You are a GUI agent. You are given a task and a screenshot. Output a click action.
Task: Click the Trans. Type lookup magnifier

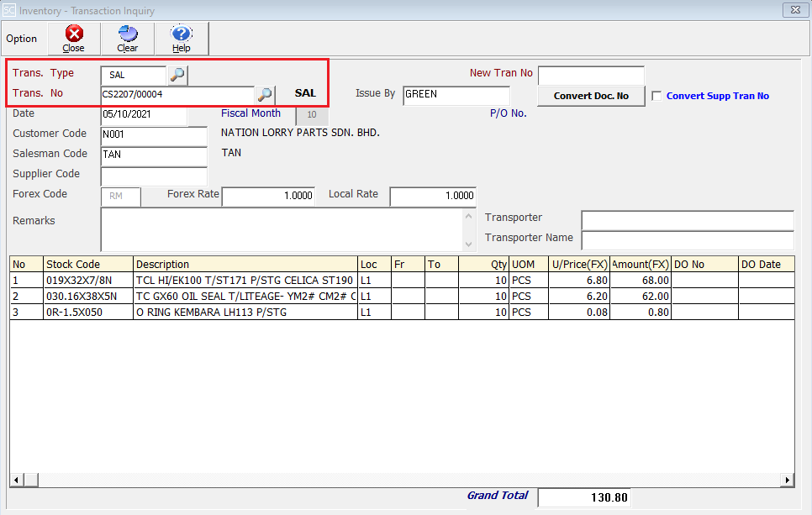[x=177, y=75]
